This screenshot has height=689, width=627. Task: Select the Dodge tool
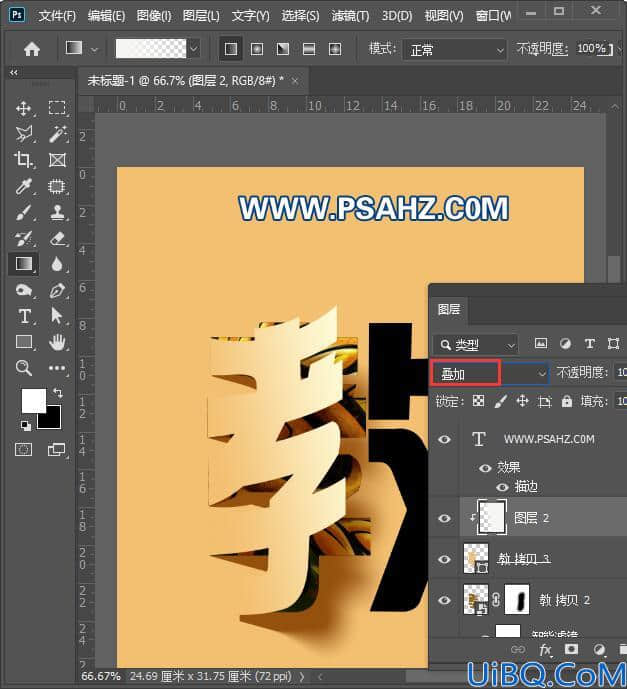tap(23, 290)
